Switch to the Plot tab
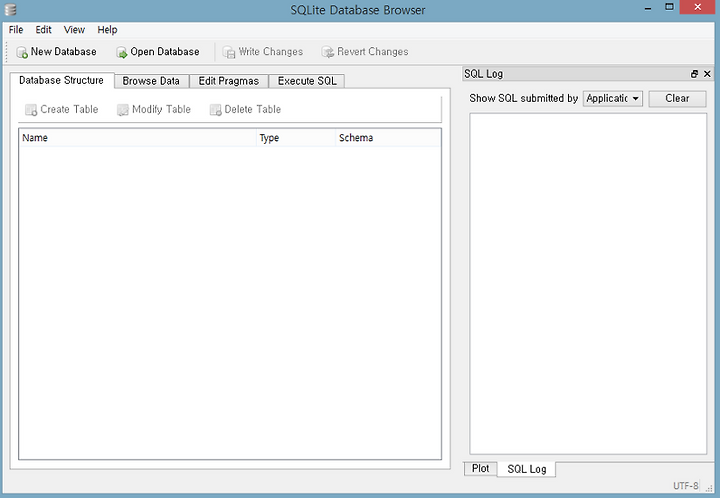The image size is (720, 498). click(480, 468)
